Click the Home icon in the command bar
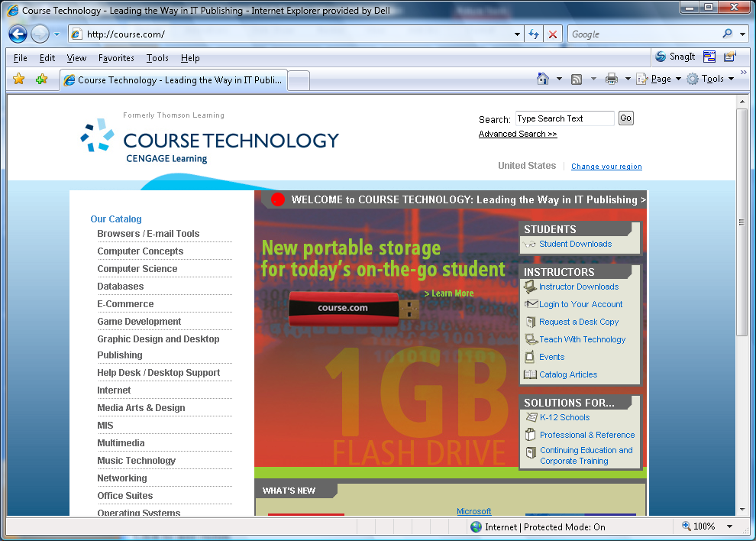 [543, 79]
